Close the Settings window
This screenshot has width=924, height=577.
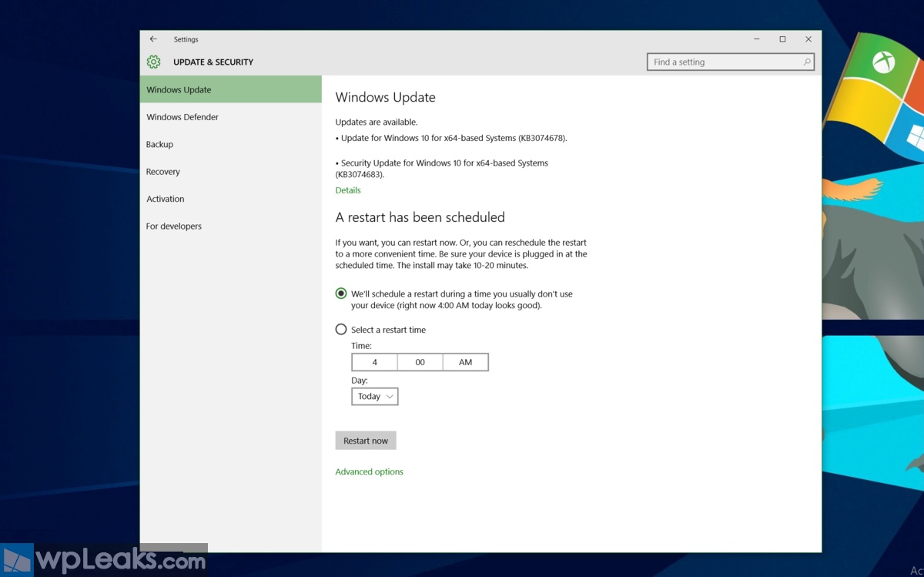(808, 39)
